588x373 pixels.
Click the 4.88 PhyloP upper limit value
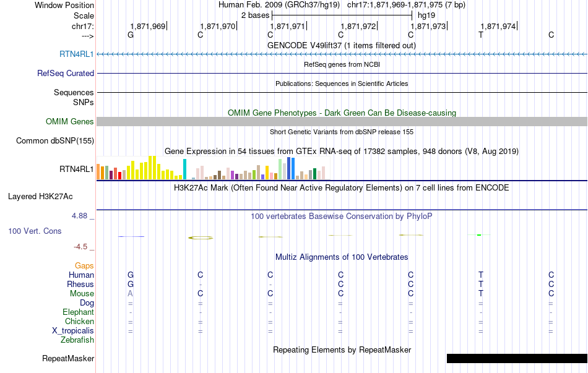point(79,216)
